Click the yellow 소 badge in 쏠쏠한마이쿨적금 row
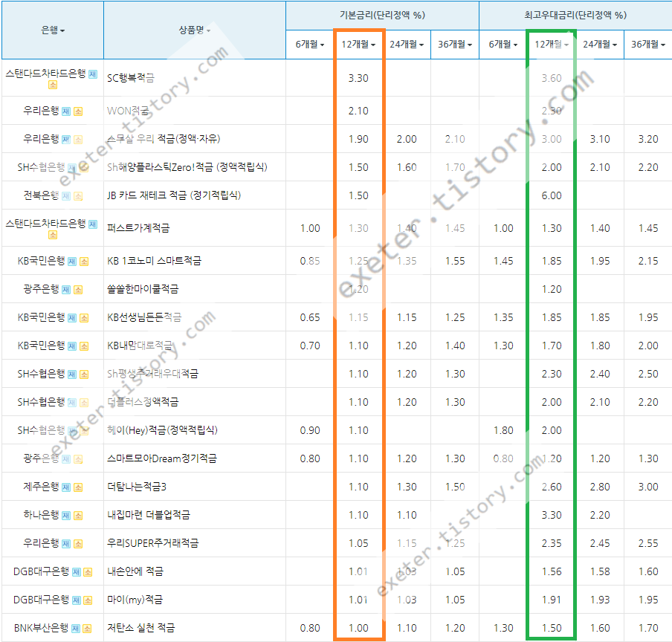 tap(78, 290)
